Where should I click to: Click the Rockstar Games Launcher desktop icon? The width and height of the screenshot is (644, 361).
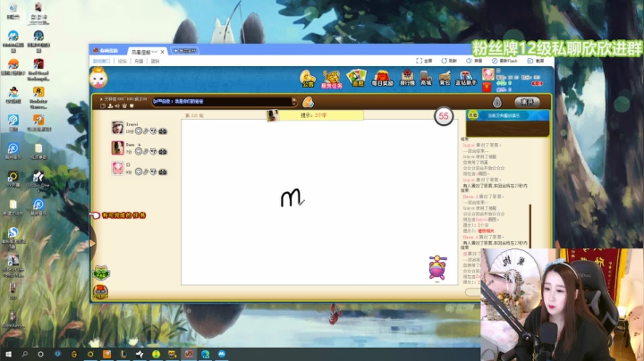(38, 97)
